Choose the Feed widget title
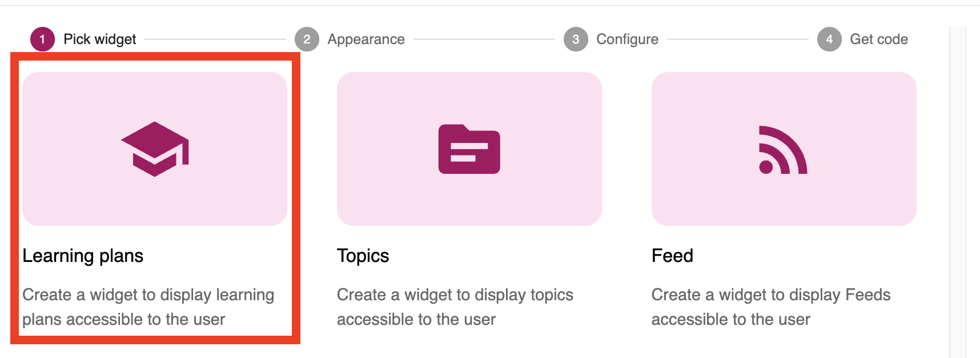This screenshot has height=358, width=980. (672, 256)
